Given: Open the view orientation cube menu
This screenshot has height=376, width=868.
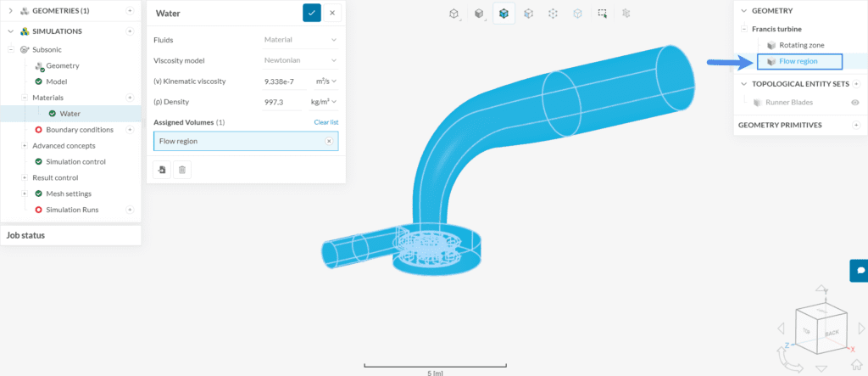Looking at the screenshot, I should (x=454, y=14).
